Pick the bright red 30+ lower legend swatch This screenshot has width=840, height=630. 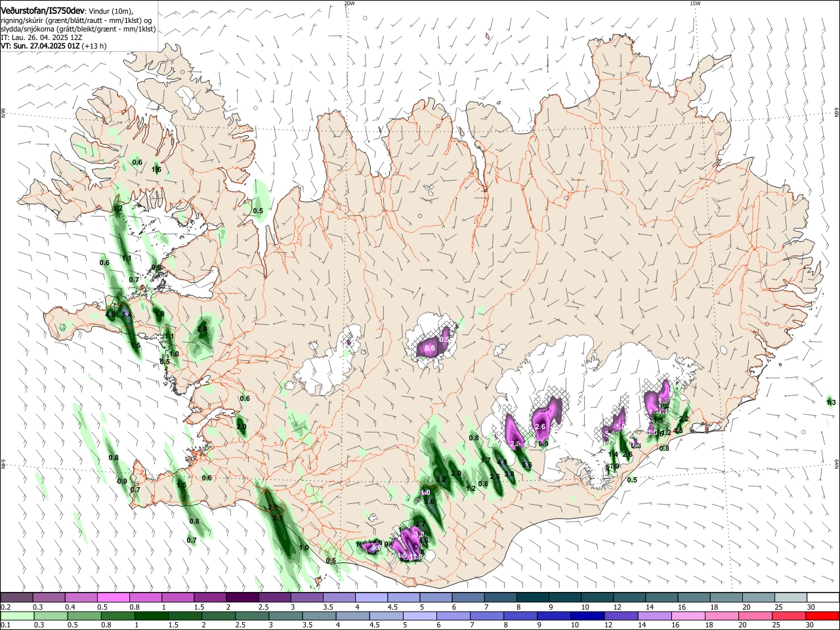point(823,616)
